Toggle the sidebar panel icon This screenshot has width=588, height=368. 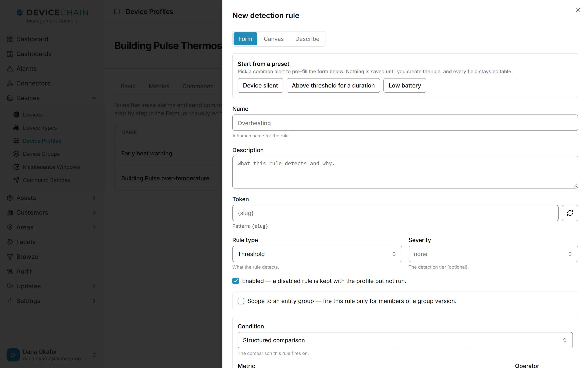[x=117, y=11]
